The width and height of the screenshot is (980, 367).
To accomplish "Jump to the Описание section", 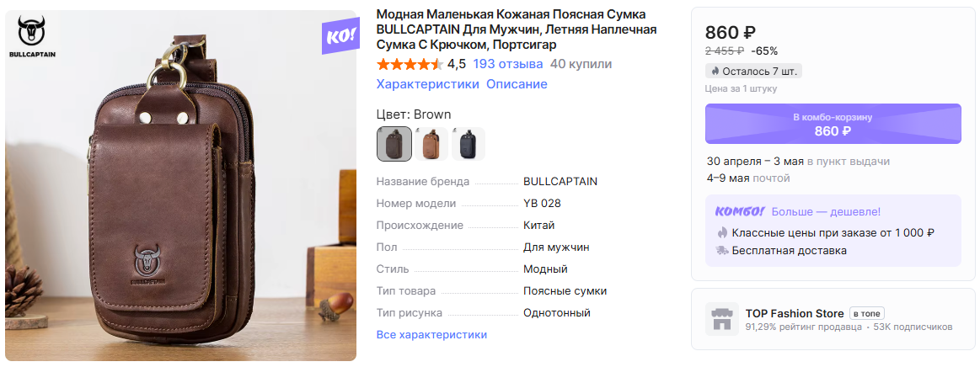I will click(x=517, y=84).
